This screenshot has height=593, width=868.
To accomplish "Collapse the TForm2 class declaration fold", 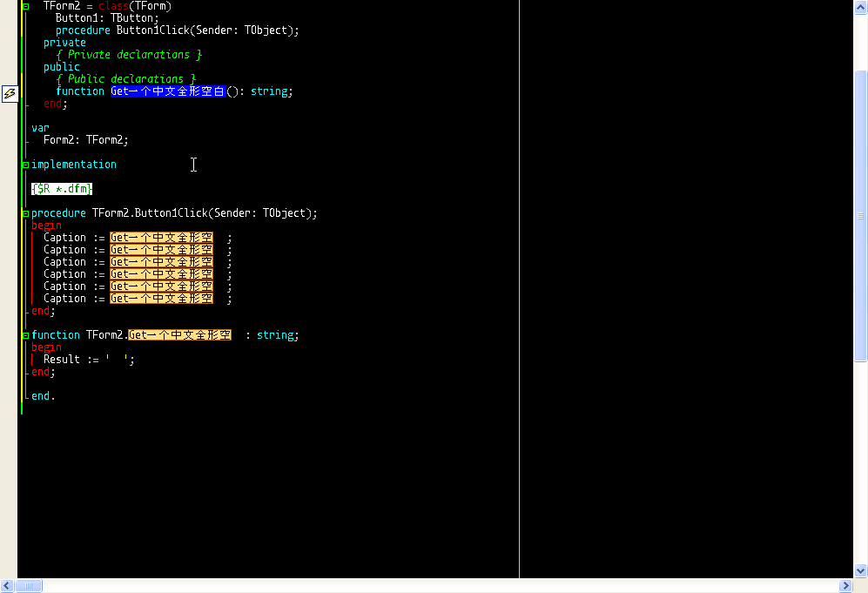I will click(x=25, y=6).
